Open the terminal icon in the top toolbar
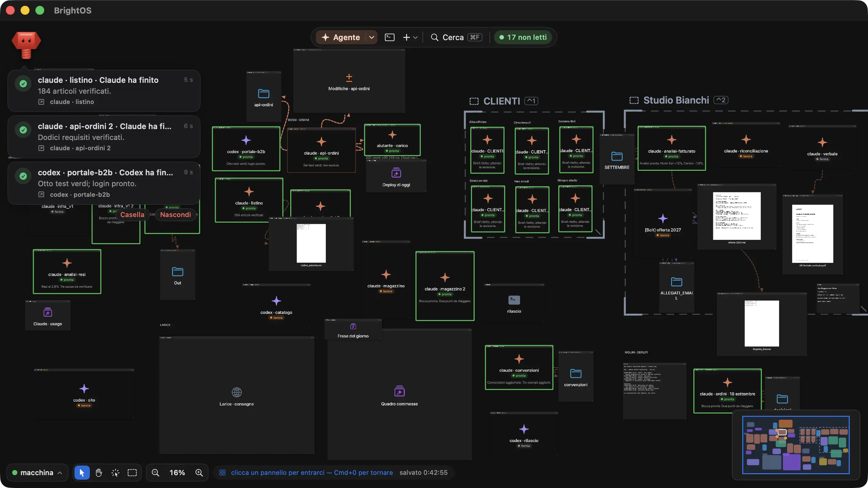Viewport: 868px width, 488px height. (389, 38)
